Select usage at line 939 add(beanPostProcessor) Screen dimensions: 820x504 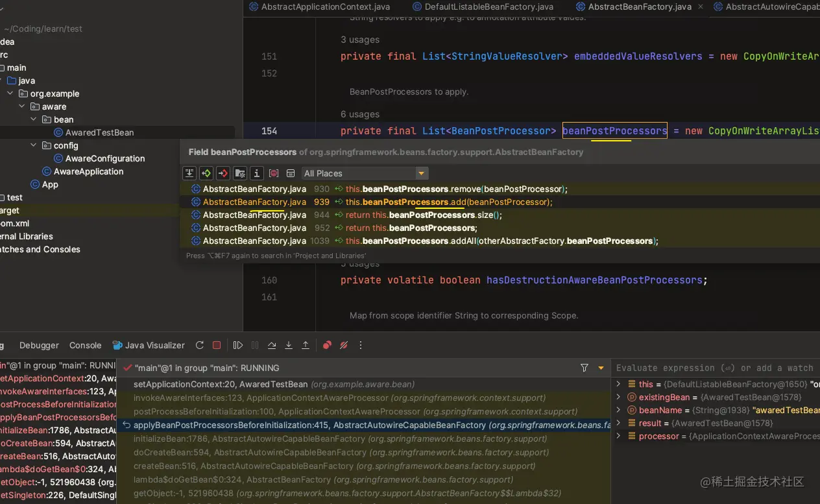(500, 202)
